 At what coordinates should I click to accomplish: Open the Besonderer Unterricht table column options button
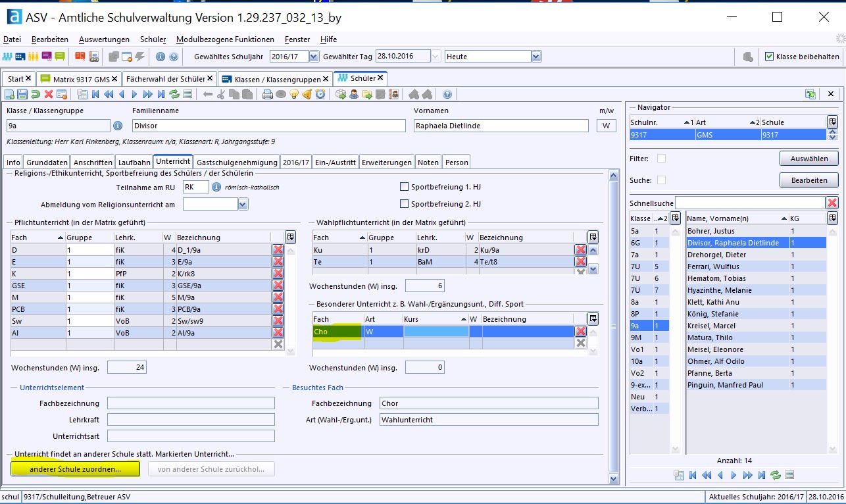pos(593,318)
